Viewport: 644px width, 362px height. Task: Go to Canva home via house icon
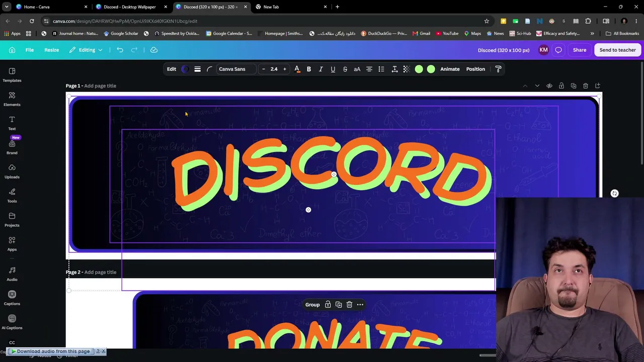tap(12, 50)
